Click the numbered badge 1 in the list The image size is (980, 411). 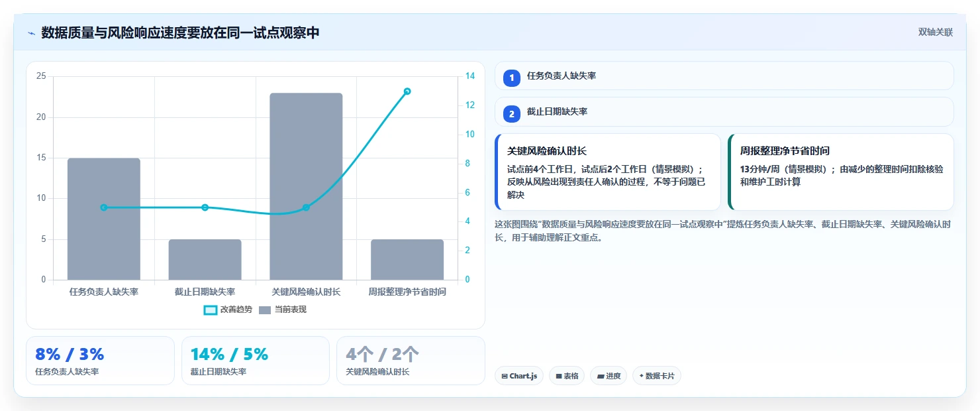point(512,78)
